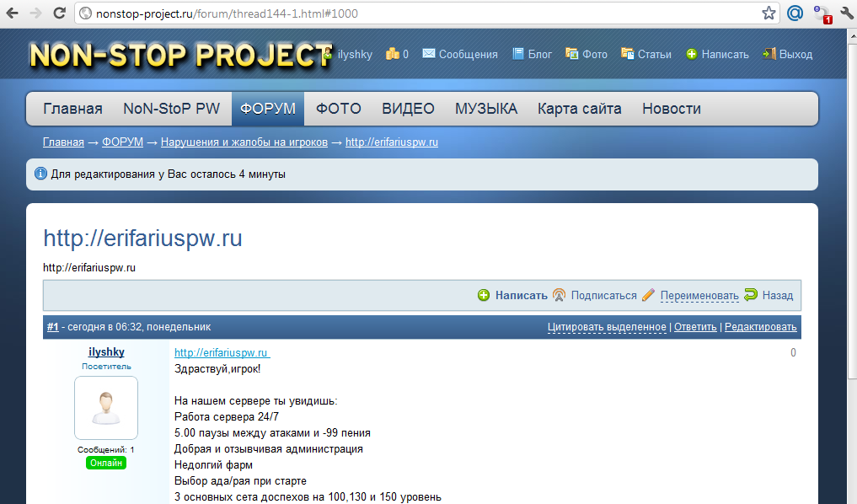Screen dimensions: 857x504
Task: Click Выход logout link
Action: pyautogui.click(x=795, y=54)
